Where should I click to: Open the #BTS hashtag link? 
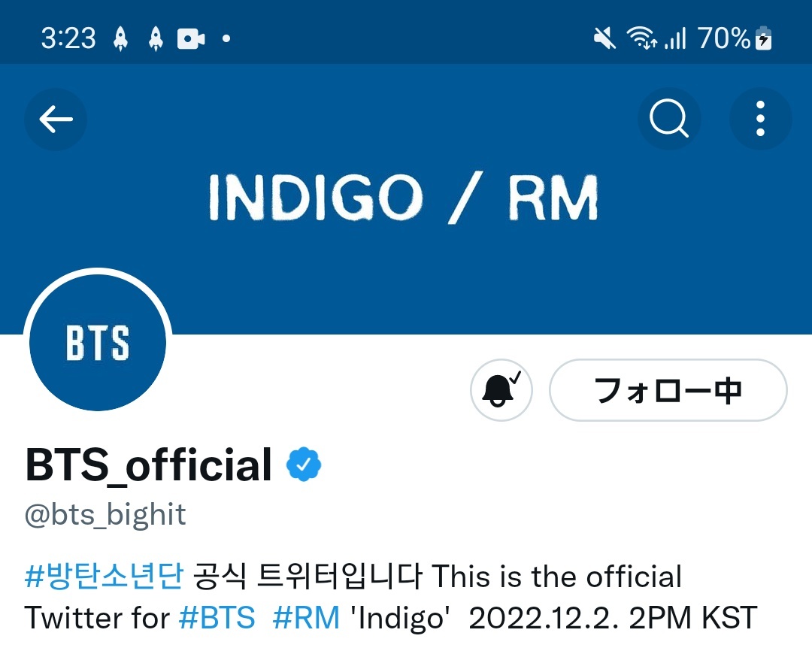point(217,617)
